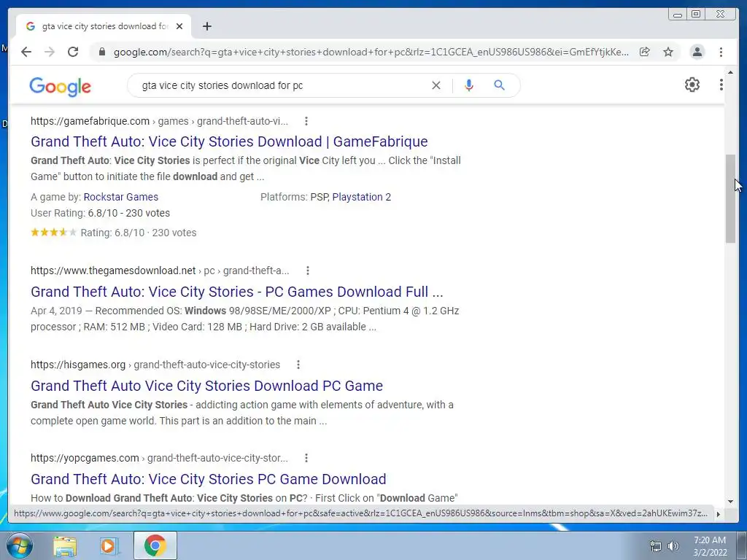
Task: Open Google quick settings gear
Action: pos(692,85)
